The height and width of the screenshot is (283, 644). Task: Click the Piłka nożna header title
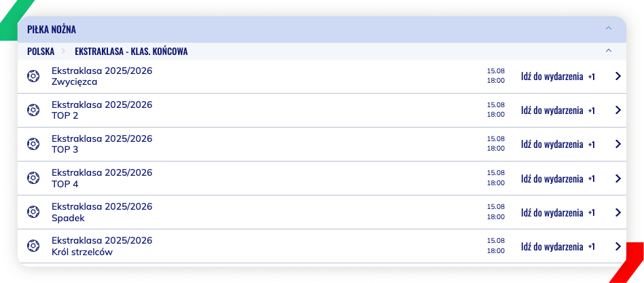point(52,30)
